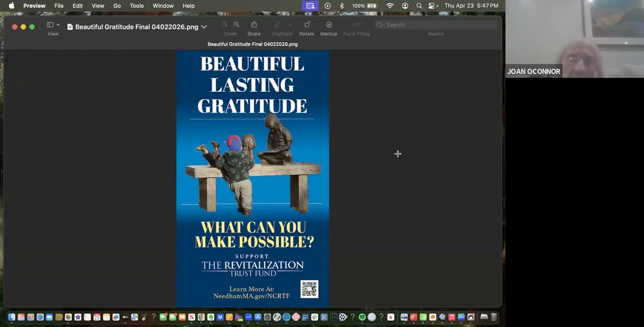This screenshot has height=327, width=644.
Task: Open Control Center in menu bar
Action: (432, 6)
